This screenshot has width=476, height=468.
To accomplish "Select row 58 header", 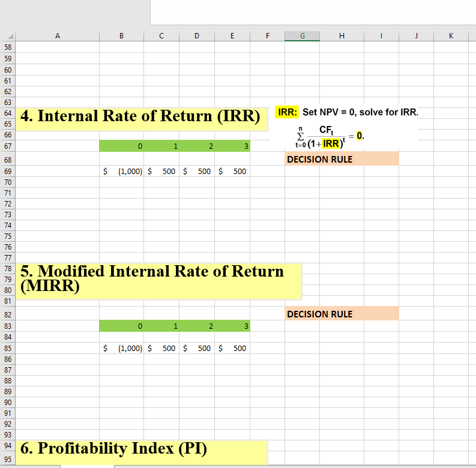I will click(x=8, y=47).
